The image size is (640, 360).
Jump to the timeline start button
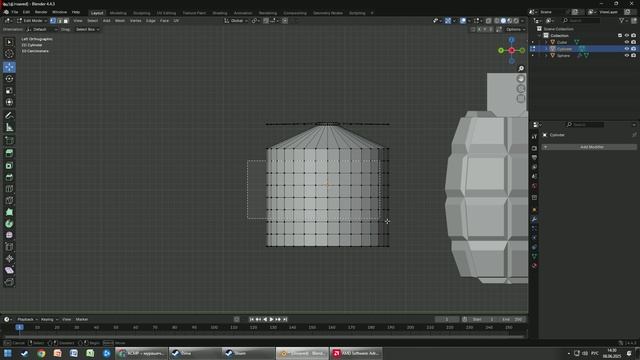coord(251,319)
